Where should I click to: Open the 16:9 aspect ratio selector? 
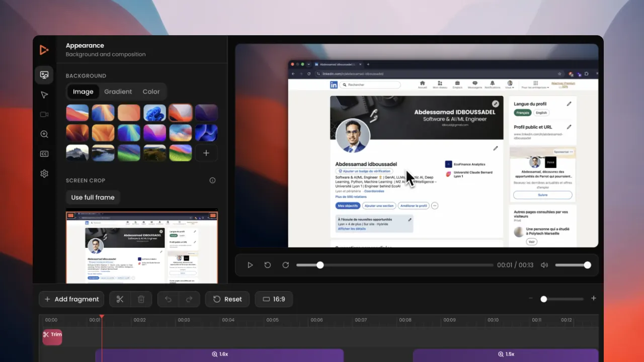[274, 299]
